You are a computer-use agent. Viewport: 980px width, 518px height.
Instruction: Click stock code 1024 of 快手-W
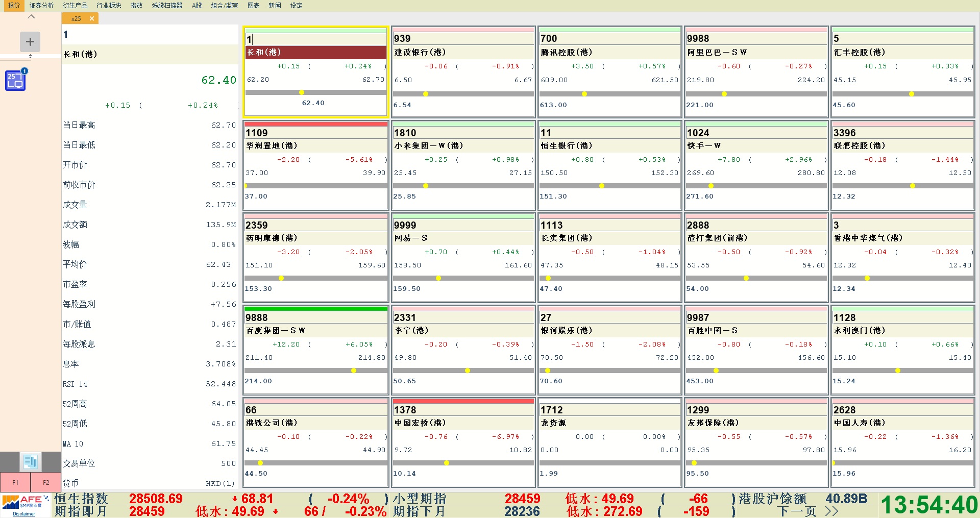coord(698,133)
